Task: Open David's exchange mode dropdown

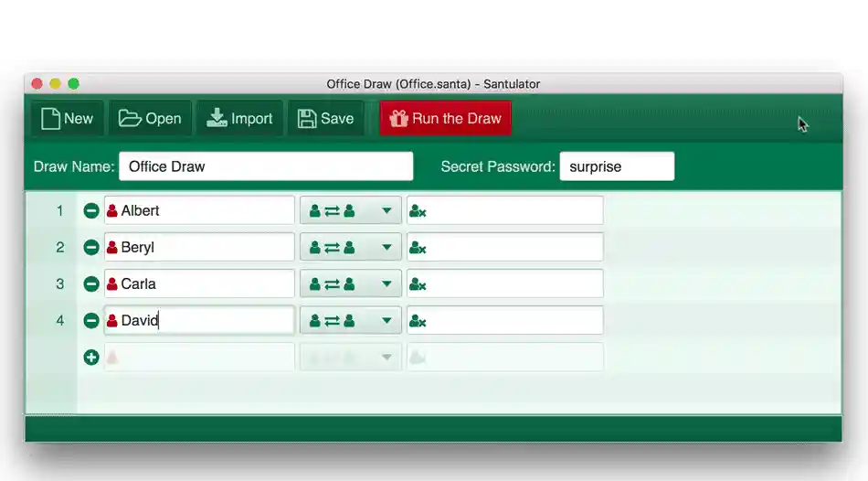Action: [351, 320]
